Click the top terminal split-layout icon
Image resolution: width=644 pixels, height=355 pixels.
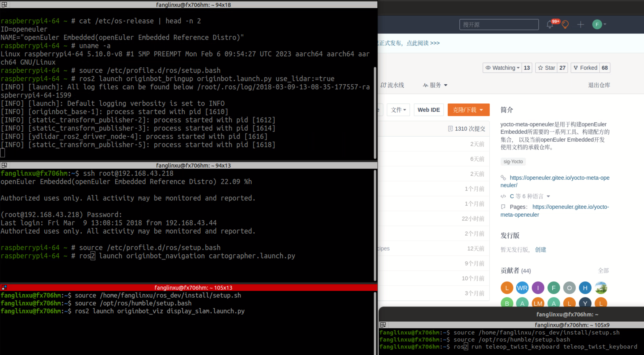pos(4,5)
